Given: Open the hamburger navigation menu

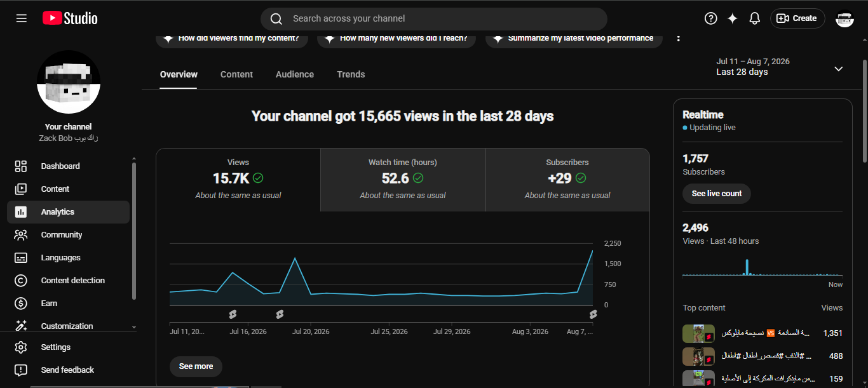Looking at the screenshot, I should point(22,18).
